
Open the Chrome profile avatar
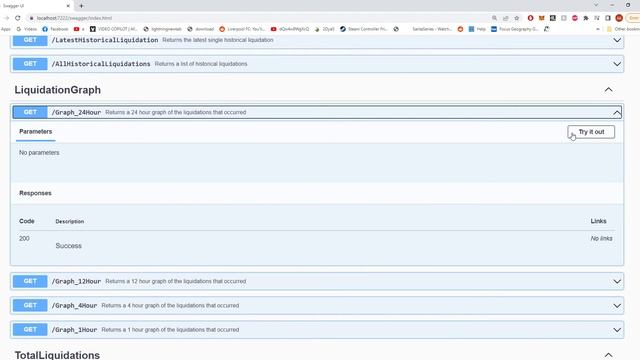619,18
